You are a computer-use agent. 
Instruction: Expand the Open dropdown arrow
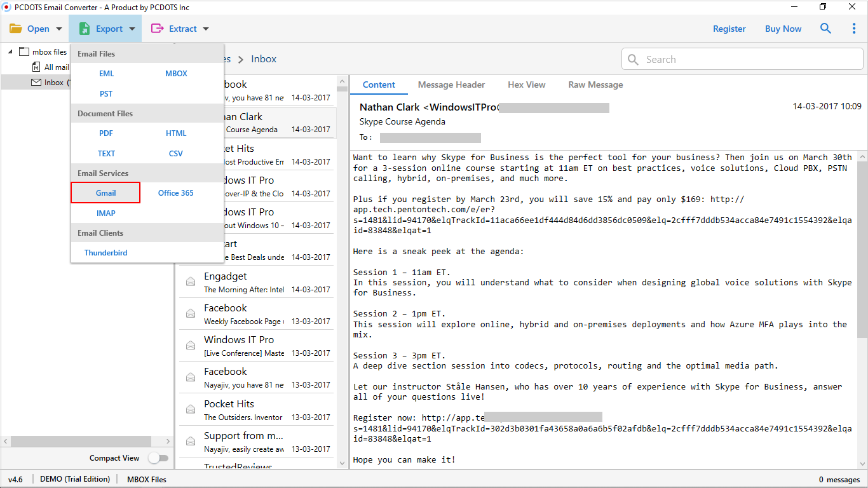click(59, 29)
